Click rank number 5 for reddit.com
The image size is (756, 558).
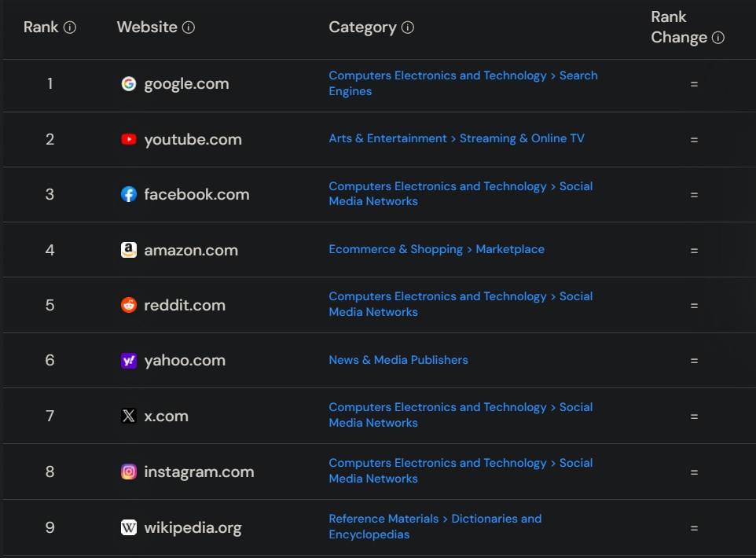[50, 305]
